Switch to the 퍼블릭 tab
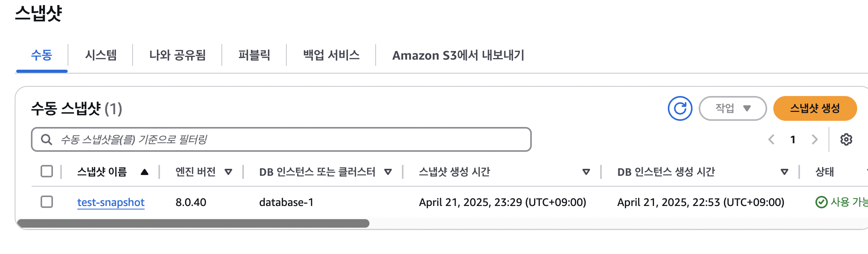 pyautogui.click(x=254, y=55)
